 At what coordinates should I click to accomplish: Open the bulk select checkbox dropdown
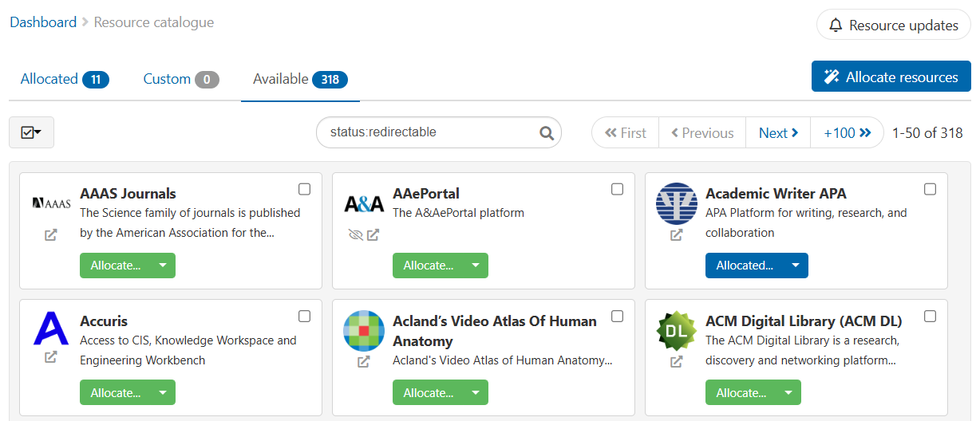31,132
